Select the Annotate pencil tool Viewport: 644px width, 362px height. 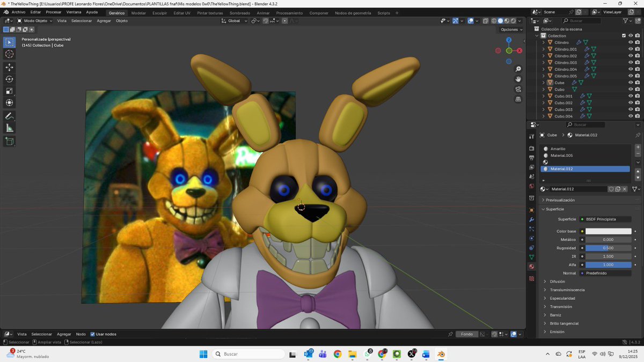click(9, 116)
